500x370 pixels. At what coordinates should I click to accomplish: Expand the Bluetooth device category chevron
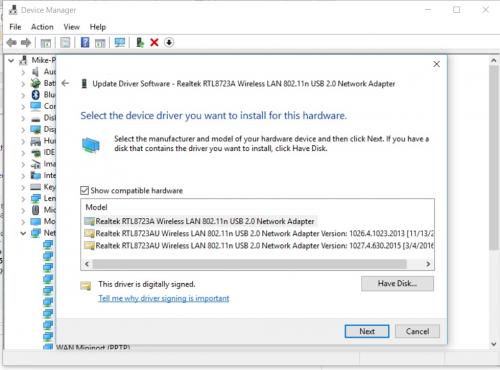coord(23,95)
